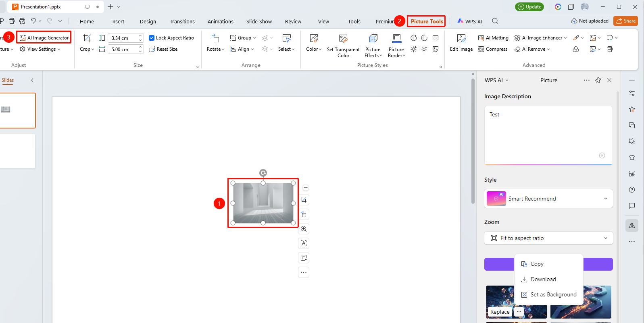This screenshot has height=323, width=644.
Task: Toggle Lock Aspect Ratio checkbox
Action: [152, 38]
